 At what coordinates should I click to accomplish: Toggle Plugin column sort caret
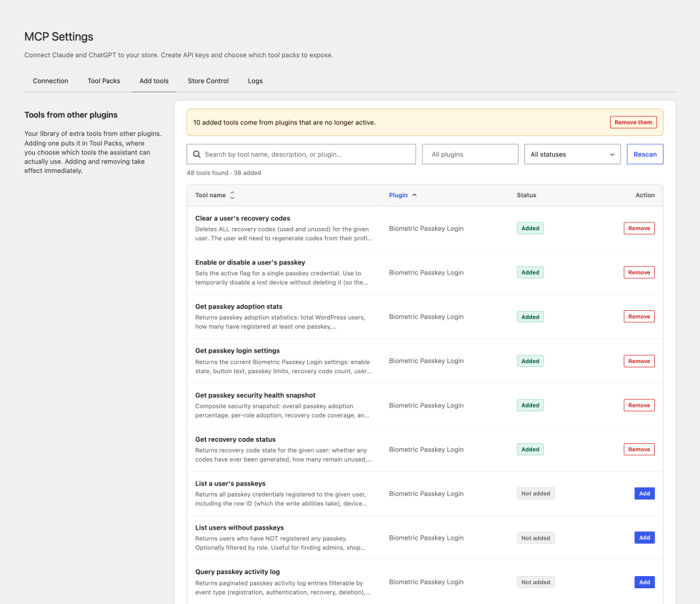coord(414,195)
